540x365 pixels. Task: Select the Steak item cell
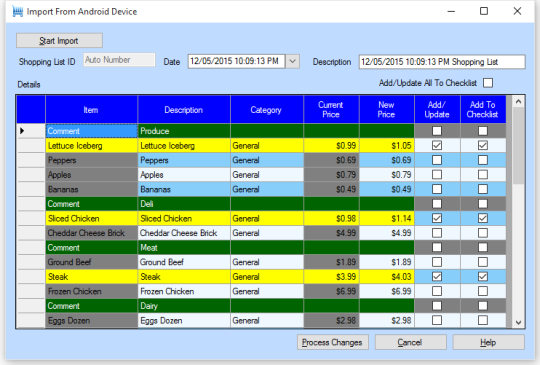click(91, 277)
